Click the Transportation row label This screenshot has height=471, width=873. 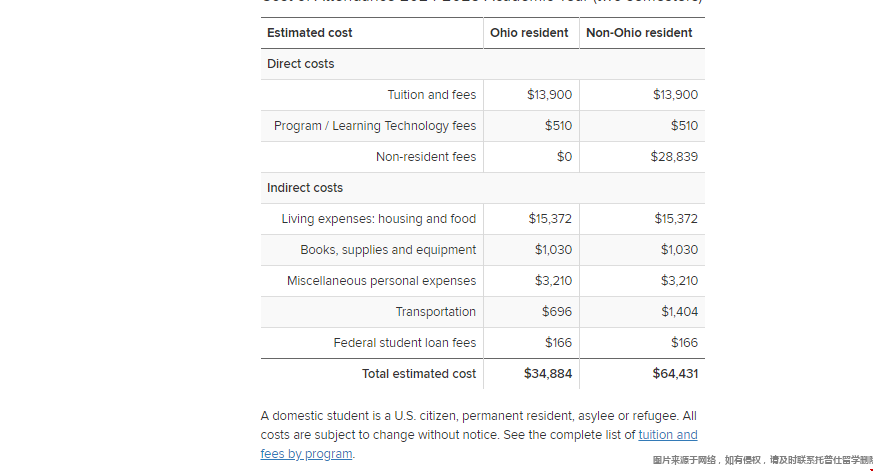pos(436,312)
